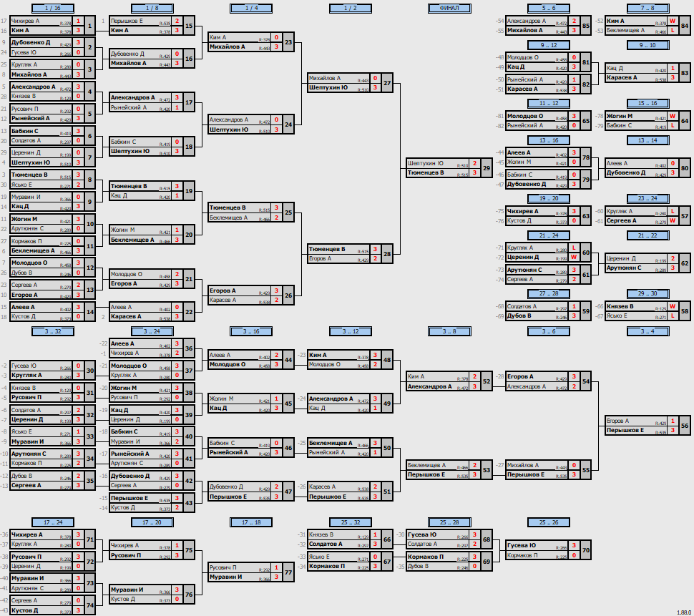This screenshot has width=694, height=616.
Task: Open the 1 / 8 round header
Action: [152, 8]
